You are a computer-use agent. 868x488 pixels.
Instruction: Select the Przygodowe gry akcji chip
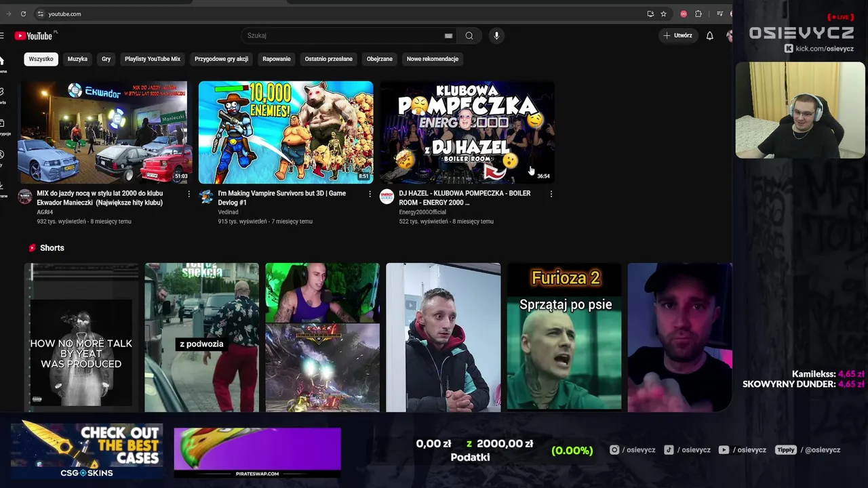[221, 59]
